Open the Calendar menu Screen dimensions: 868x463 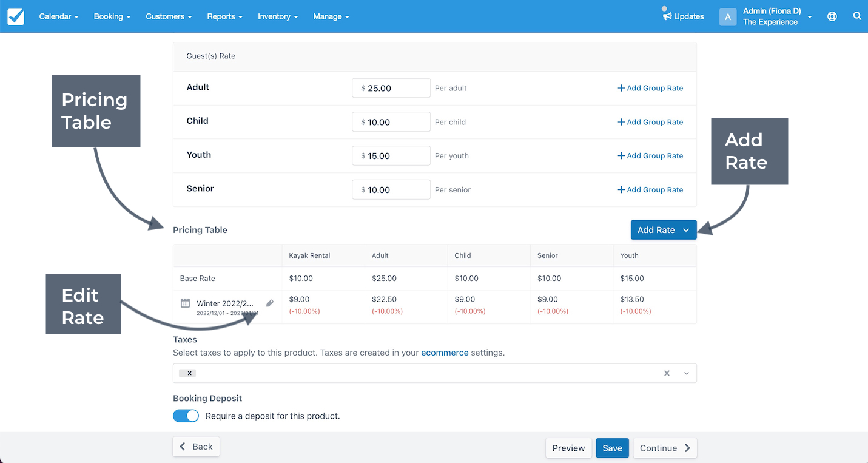(x=59, y=16)
